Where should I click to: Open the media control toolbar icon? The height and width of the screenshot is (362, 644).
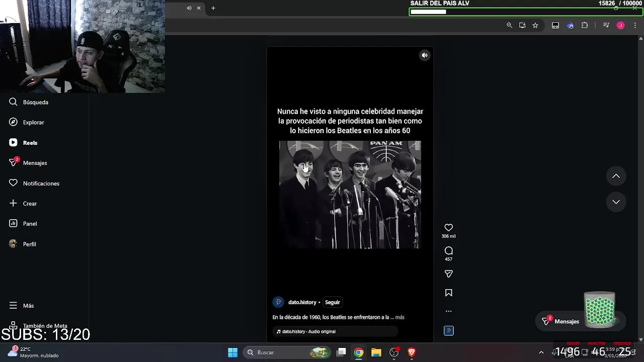[606, 25]
